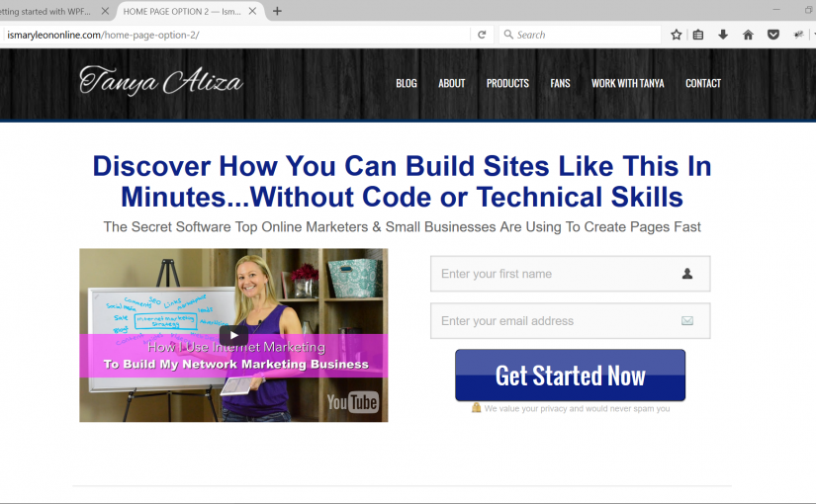The height and width of the screenshot is (504, 816).
Task: Close the HOME PAGE OPTION 2 tab
Action: click(x=252, y=11)
